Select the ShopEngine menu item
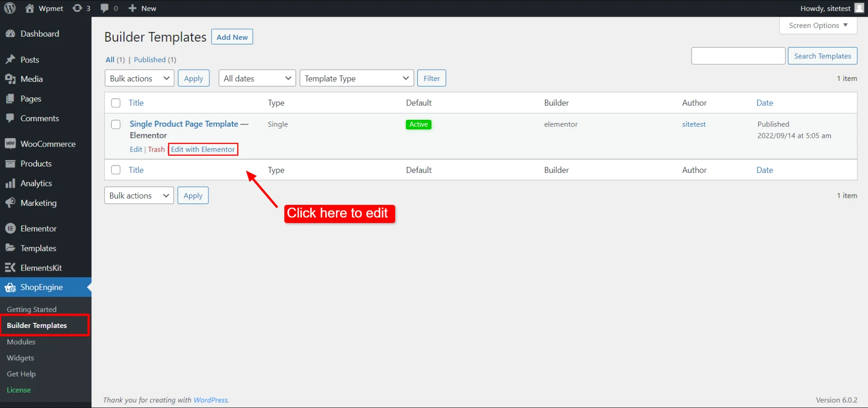Screen dimensions: 868x408 pos(46,287)
